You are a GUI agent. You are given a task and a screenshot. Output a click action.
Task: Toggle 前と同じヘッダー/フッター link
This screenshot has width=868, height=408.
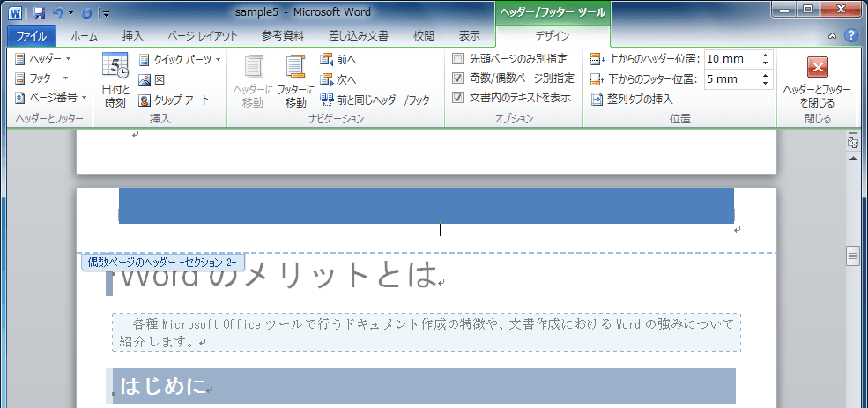(x=379, y=100)
